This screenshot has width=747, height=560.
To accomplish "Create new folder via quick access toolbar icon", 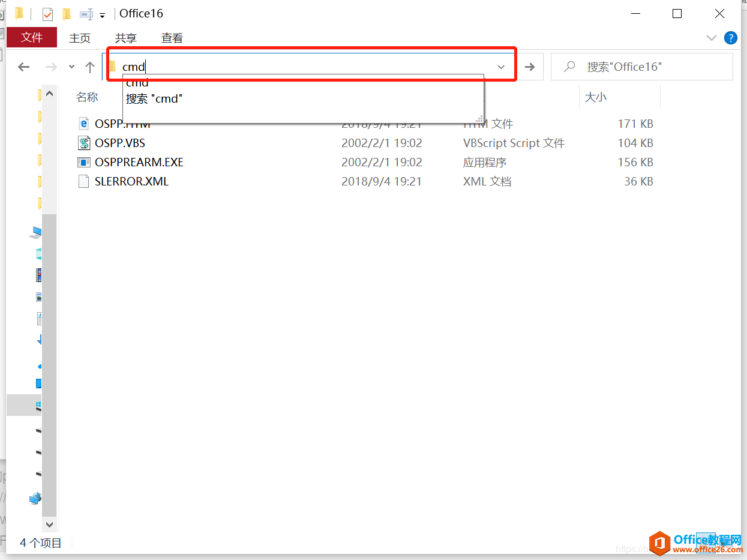I will click(x=67, y=14).
